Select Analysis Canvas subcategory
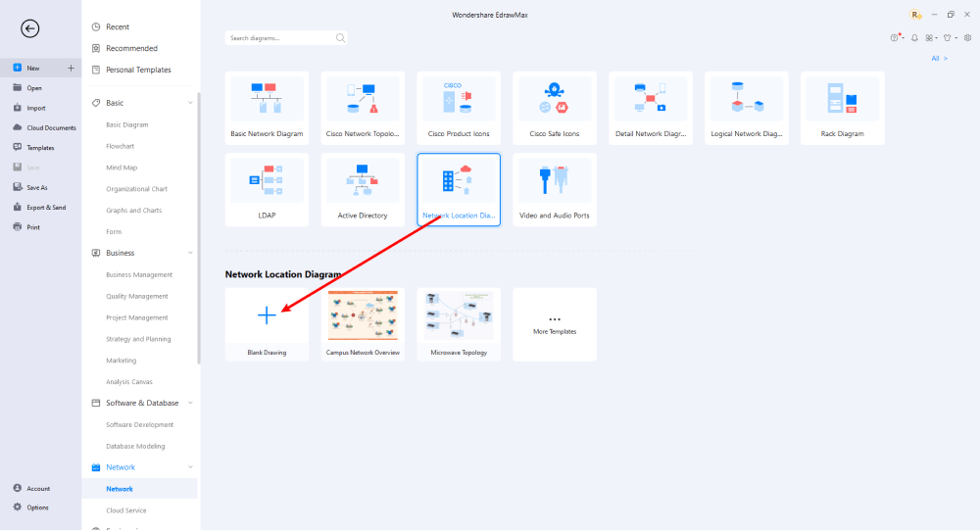 click(x=128, y=382)
